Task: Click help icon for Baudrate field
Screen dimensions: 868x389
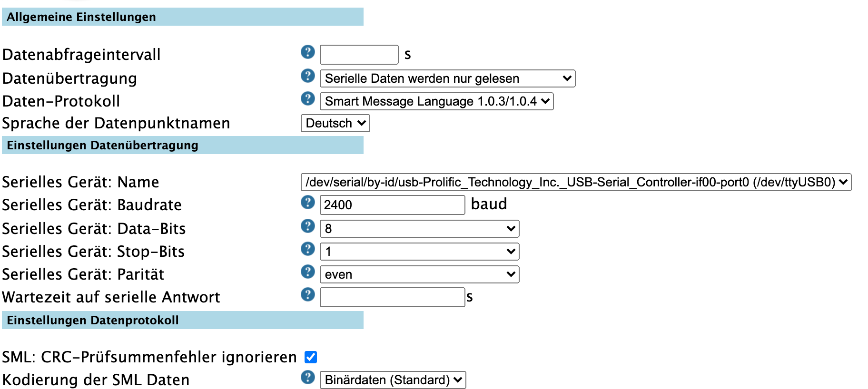Action: [x=308, y=202]
